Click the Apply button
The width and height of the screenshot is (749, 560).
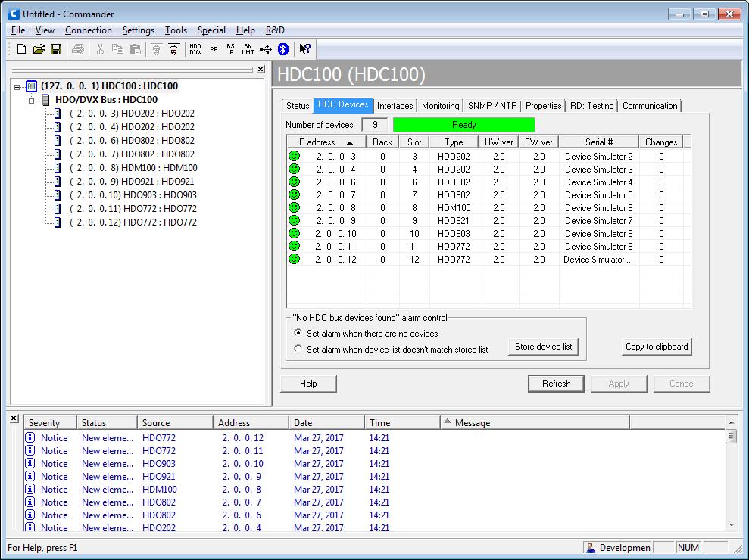tap(619, 384)
